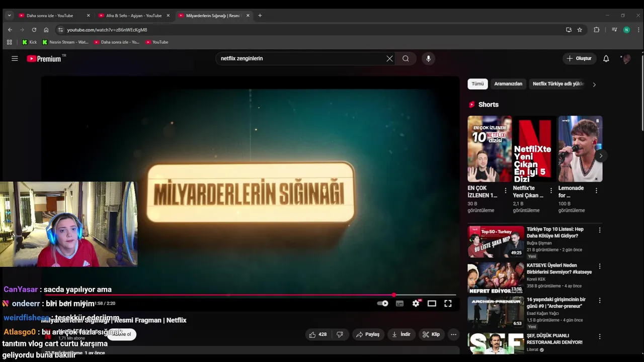Open options for KATSEYE Üyeleri video
The width and height of the screenshot is (644, 362).
coord(599,266)
